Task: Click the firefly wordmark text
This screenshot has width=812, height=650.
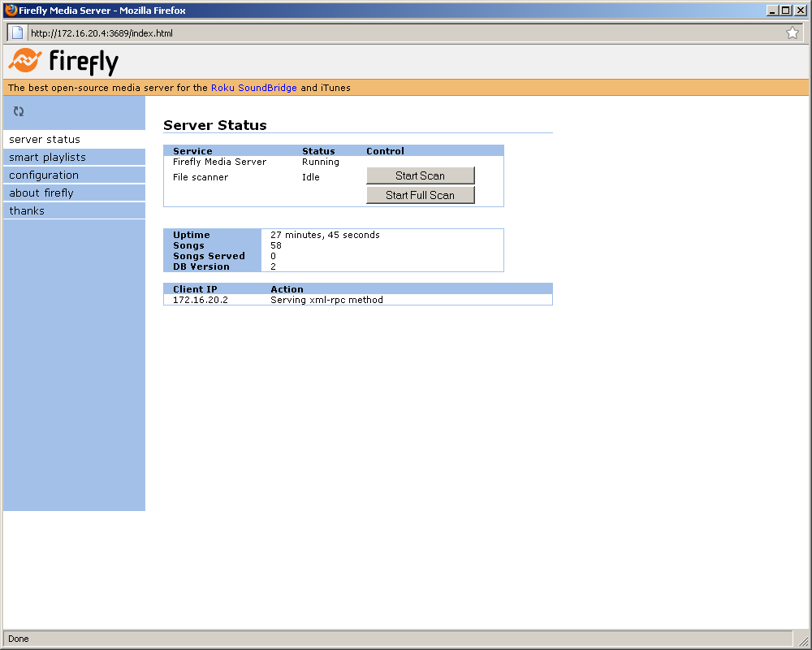Action: pyautogui.click(x=84, y=63)
